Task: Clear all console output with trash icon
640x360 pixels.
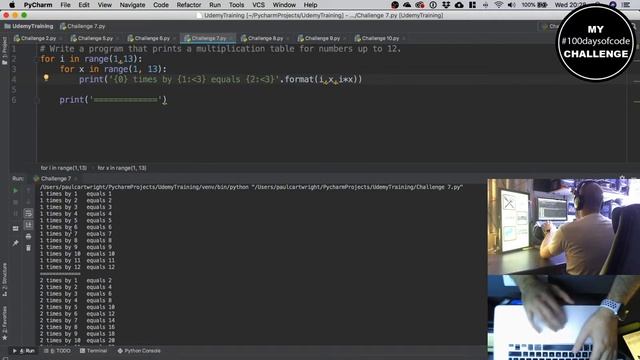Action: click(x=28, y=248)
